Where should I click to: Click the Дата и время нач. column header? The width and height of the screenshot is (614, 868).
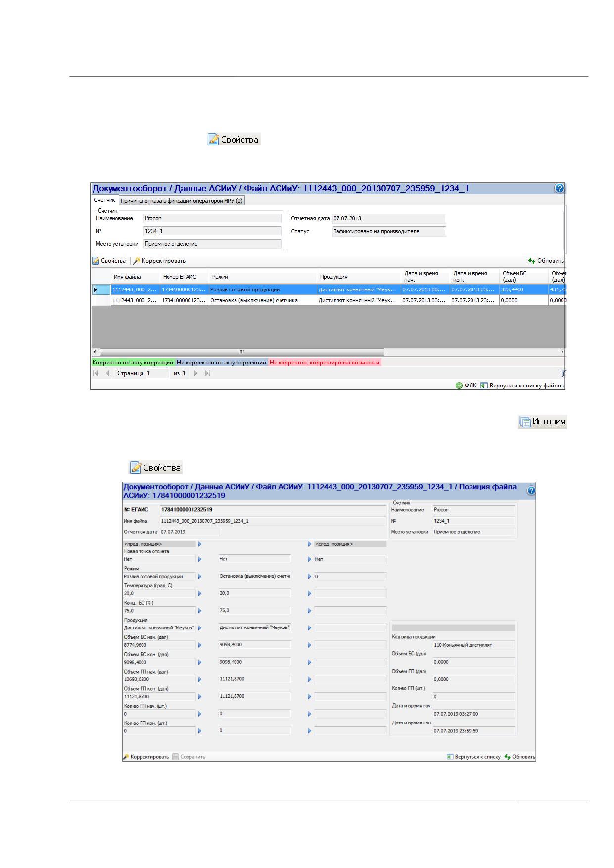click(x=425, y=277)
